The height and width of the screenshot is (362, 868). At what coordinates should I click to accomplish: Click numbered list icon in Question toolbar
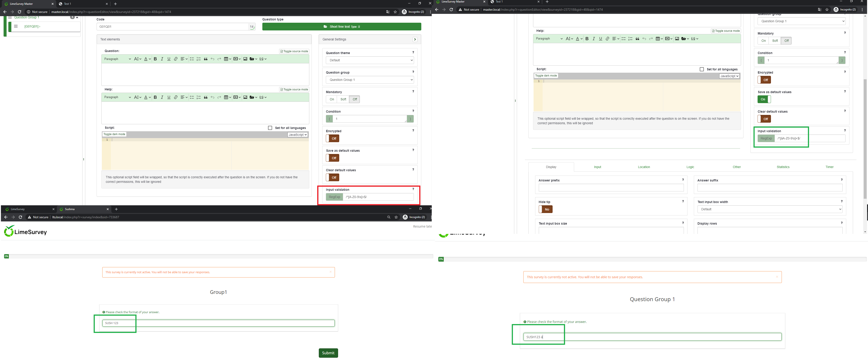pos(199,59)
